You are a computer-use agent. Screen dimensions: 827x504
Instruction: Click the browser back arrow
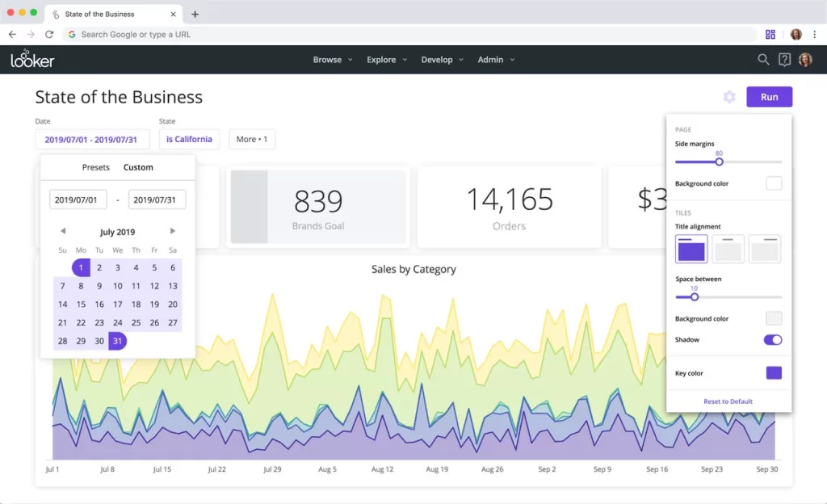[x=12, y=34]
